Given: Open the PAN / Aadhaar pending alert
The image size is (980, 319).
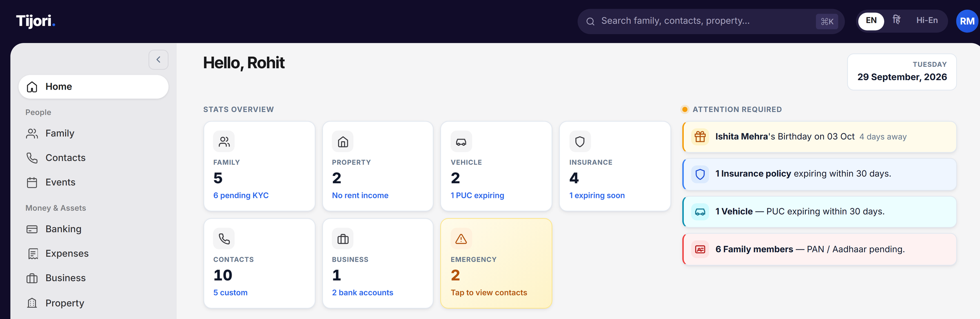Looking at the screenshot, I should tap(819, 249).
